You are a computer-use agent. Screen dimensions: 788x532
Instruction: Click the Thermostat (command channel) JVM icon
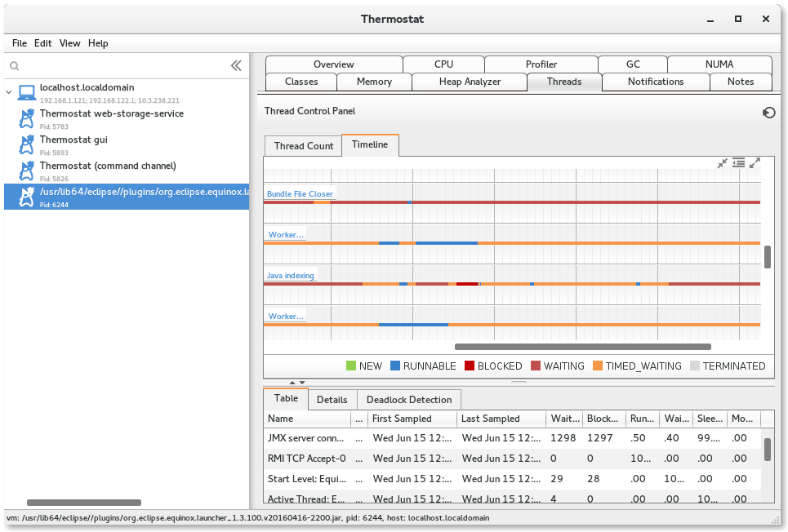coord(27,171)
